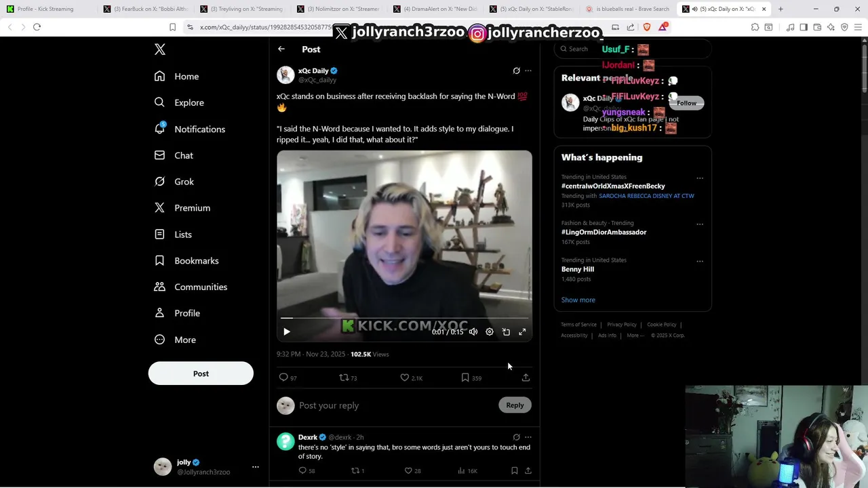Screen dimensions: 868x488
Task: Open Chat messages in sidebar
Action: 174,155
